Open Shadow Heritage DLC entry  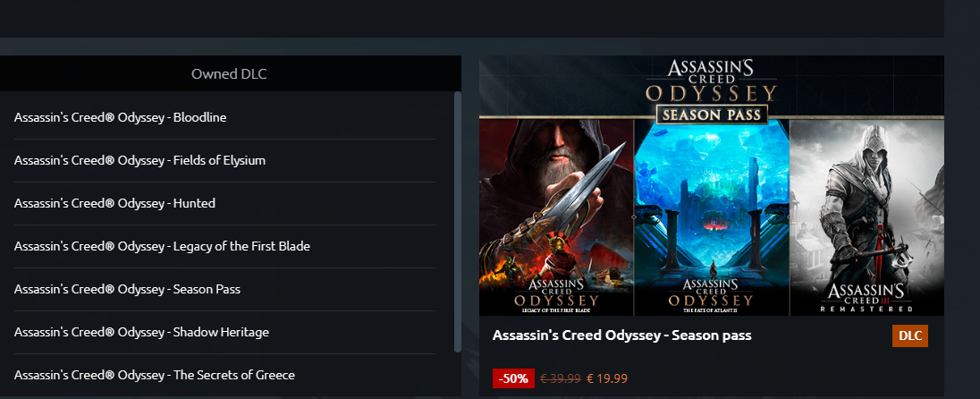click(225, 332)
